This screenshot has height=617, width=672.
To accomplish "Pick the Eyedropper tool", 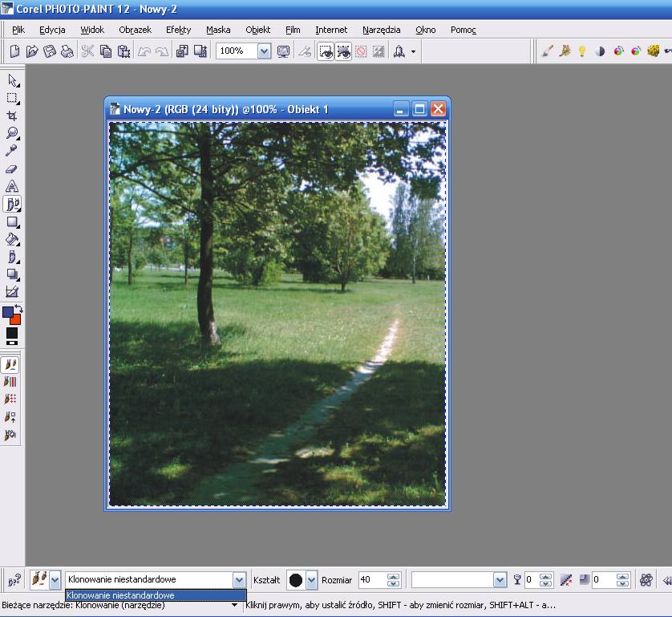I will point(12,151).
